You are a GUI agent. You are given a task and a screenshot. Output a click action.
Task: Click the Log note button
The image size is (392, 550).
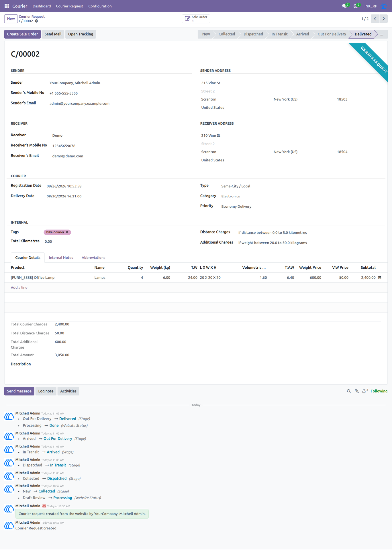tap(46, 391)
